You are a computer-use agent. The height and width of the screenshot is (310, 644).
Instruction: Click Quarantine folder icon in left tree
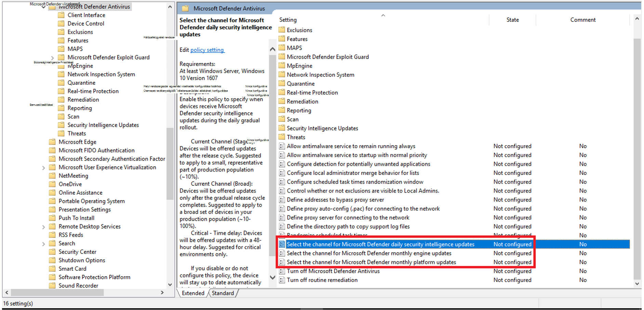[61, 83]
